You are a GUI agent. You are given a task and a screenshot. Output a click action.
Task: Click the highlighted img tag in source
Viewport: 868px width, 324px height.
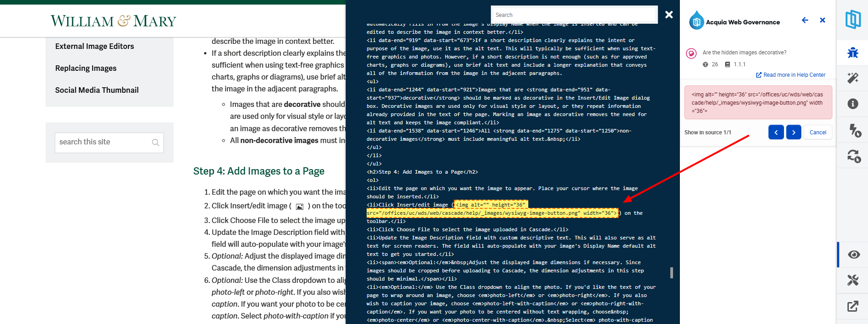pos(492,209)
